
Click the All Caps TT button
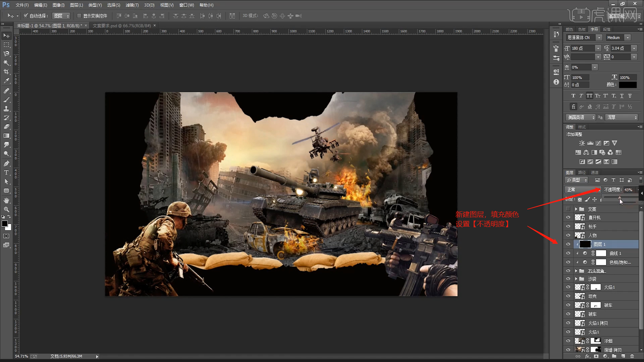click(589, 96)
